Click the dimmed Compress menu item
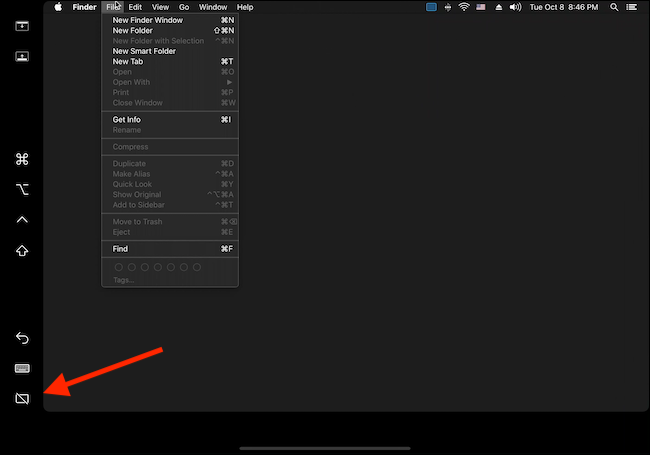This screenshot has width=650, height=455. 170,147
